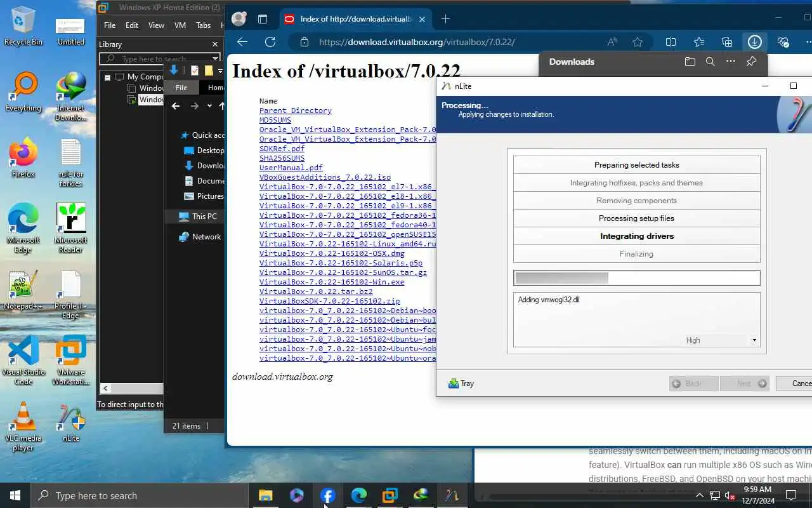Open Edge profile avatar
The width and height of the screenshot is (812, 508).
239,19
